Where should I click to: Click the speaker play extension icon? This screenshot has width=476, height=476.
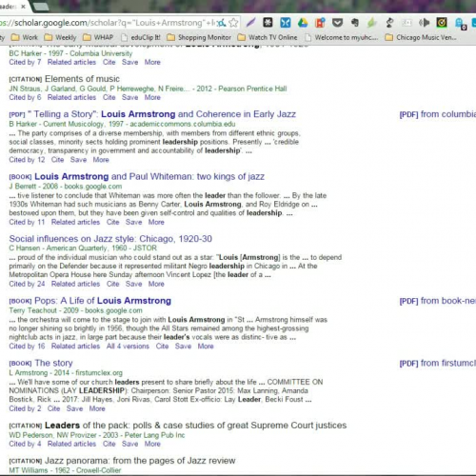(424, 23)
